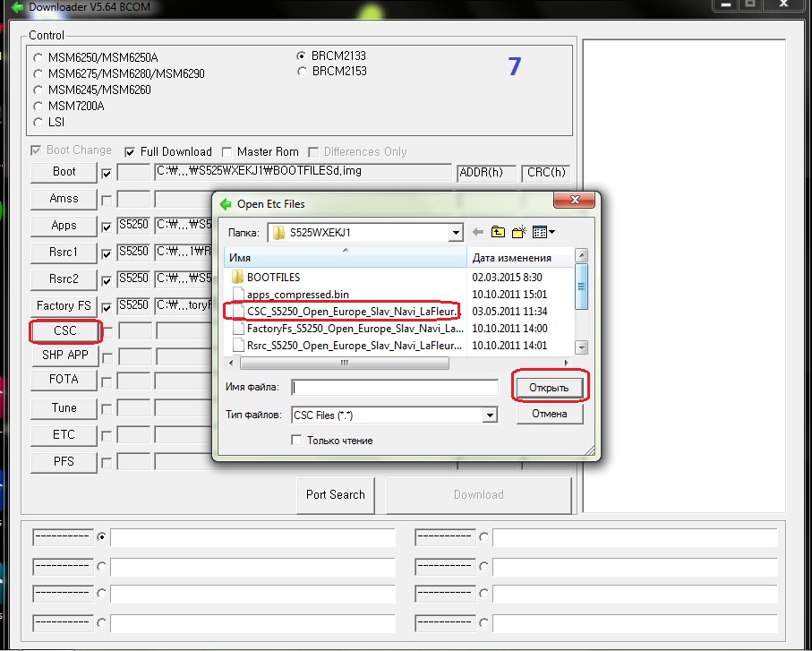Image resolution: width=812 pixels, height=651 pixels.
Task: Click the Apps button
Action: (64, 226)
